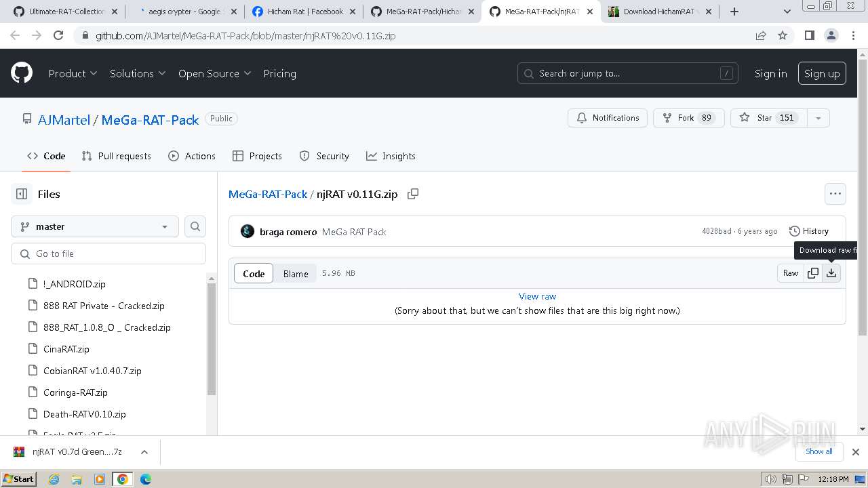The height and width of the screenshot is (488, 868).
Task: Click Notifications button
Action: tap(608, 118)
